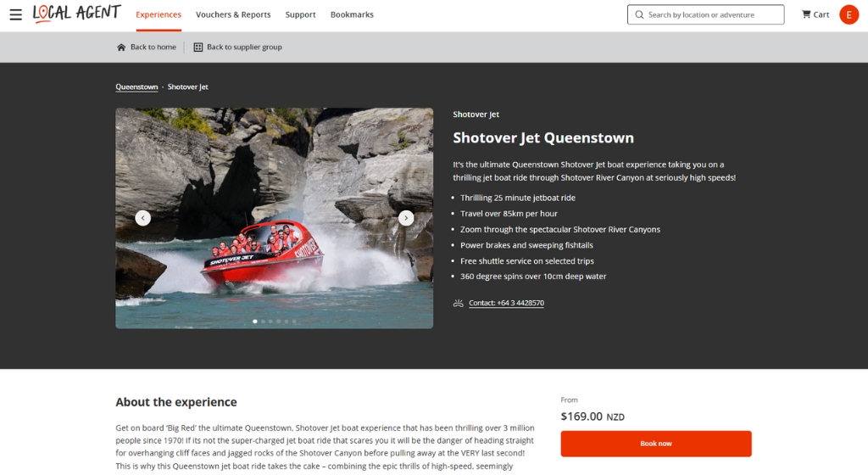
Task: Show the previous photo in the carousel
Action: coord(142,218)
